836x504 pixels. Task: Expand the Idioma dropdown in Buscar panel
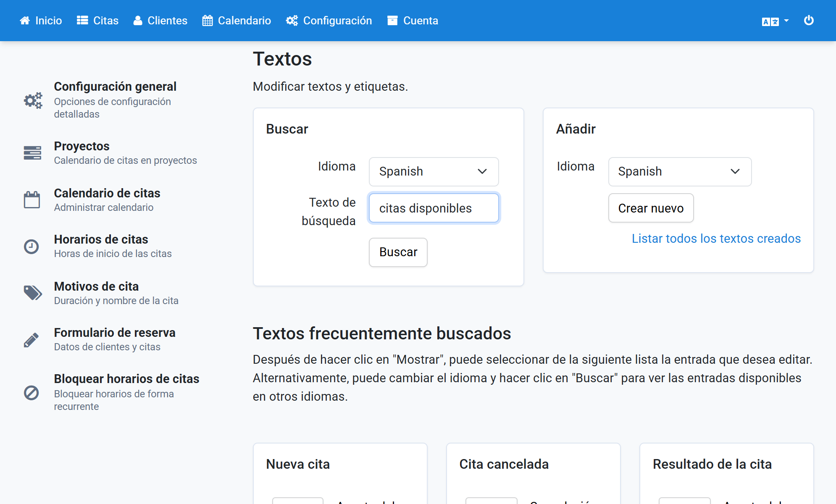click(x=434, y=172)
